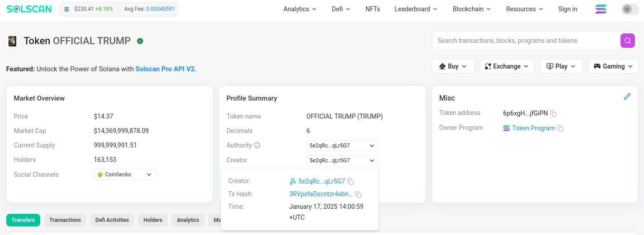The height and width of the screenshot is (235, 644).
Task: Expand the Buy dropdown
Action: (453, 66)
